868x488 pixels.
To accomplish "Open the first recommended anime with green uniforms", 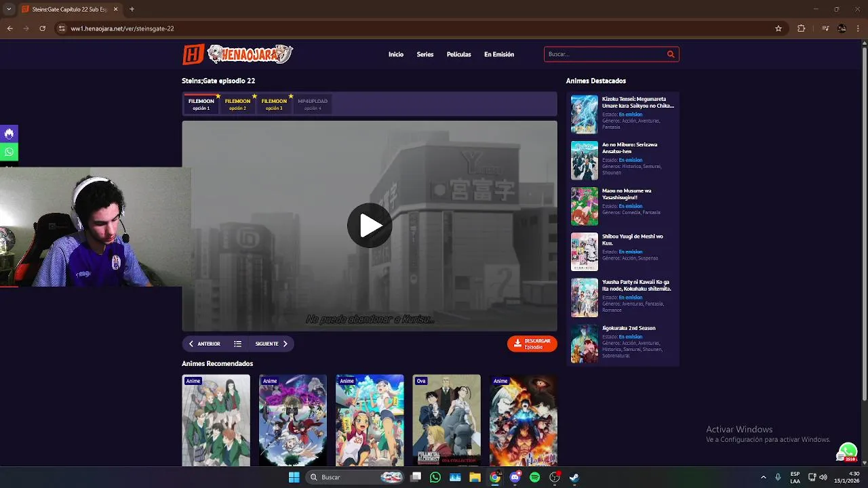I will pos(216,420).
